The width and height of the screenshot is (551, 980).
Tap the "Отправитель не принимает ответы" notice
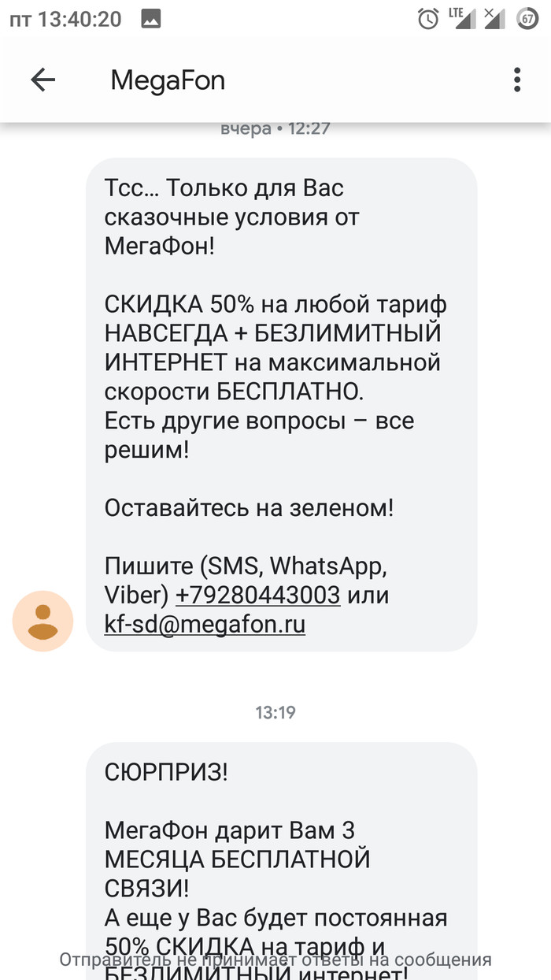(275, 960)
